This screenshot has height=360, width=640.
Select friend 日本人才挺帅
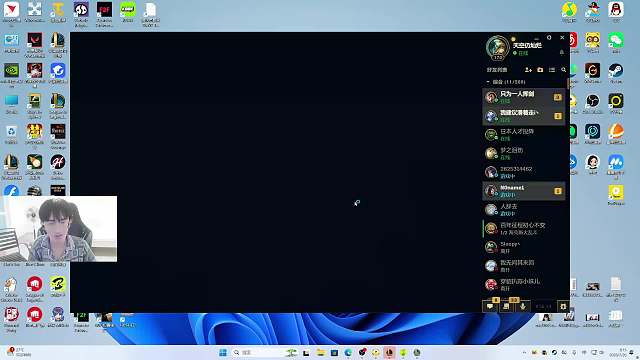524,135
